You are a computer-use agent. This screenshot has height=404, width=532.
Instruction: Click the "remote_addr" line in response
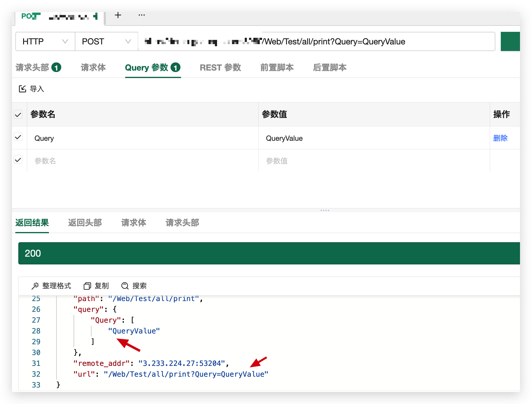click(x=151, y=363)
